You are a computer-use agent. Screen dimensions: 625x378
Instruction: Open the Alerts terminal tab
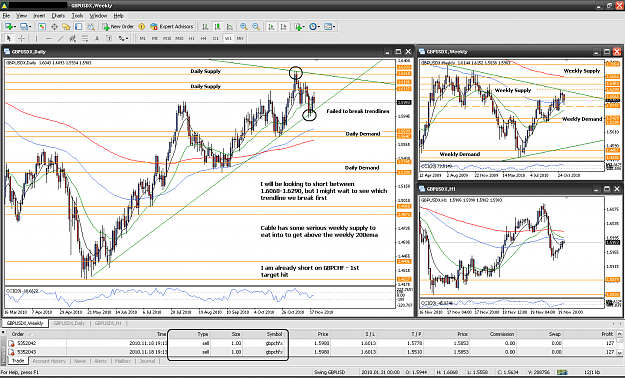coord(100,361)
